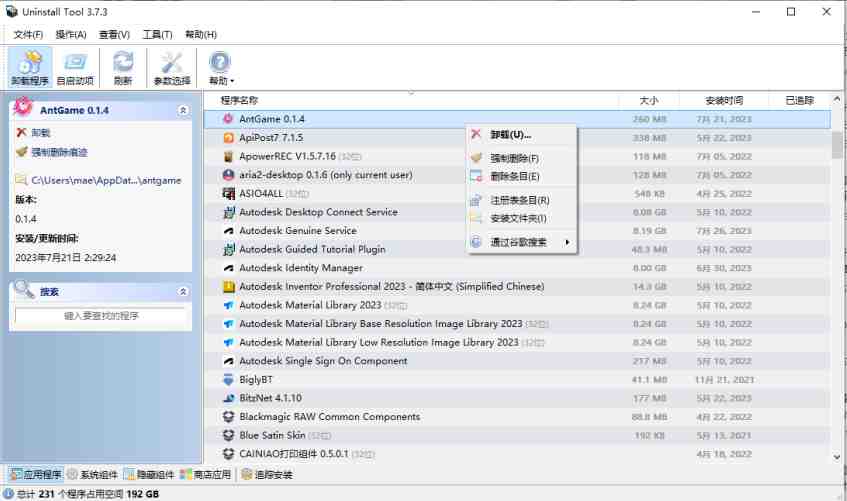This screenshot has width=847, height=501.
Task: Expand 通过谷歌搜索 submenu arrow
Action: click(567, 242)
